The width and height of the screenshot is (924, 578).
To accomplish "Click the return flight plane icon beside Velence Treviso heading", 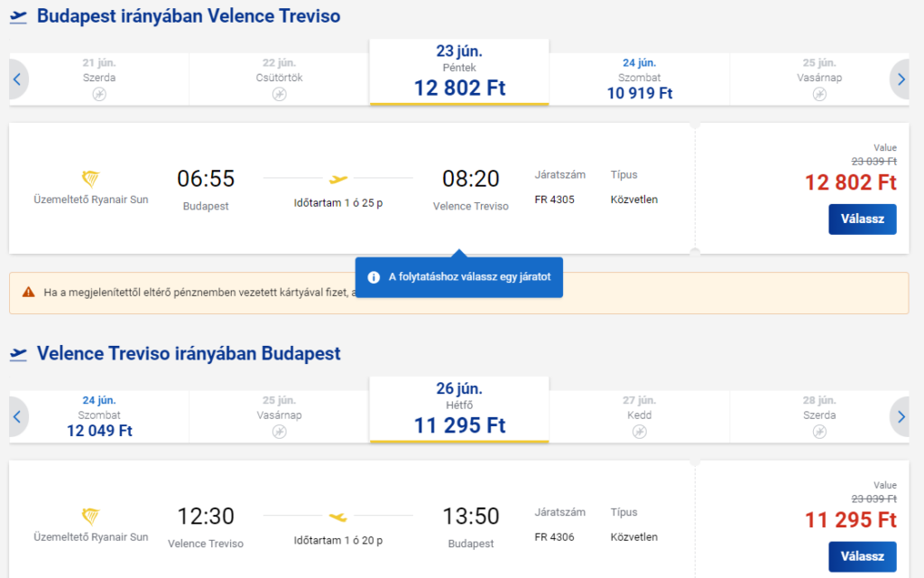I will pos(18,354).
